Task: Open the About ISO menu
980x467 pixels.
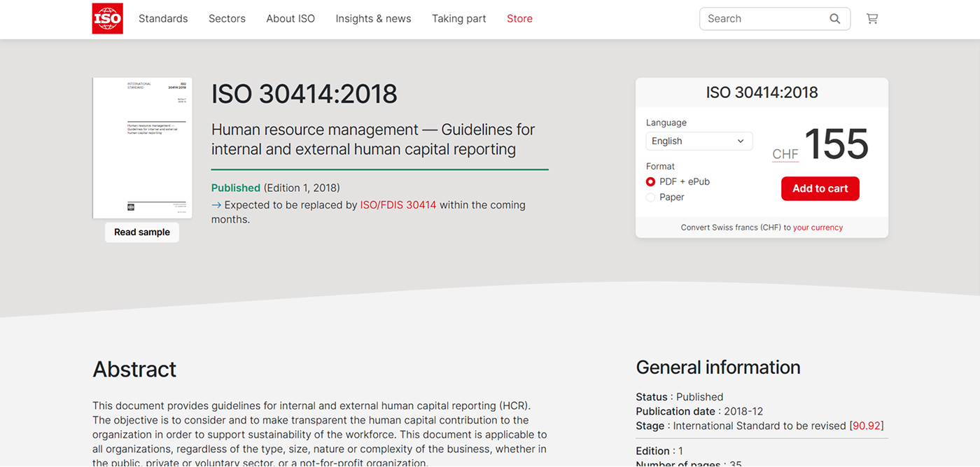Action: pyautogui.click(x=290, y=19)
